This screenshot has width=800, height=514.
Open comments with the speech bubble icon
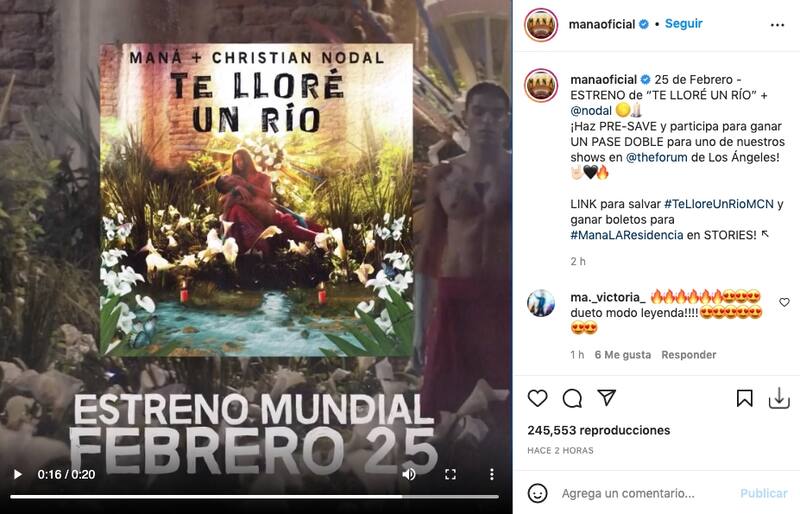pyautogui.click(x=572, y=398)
